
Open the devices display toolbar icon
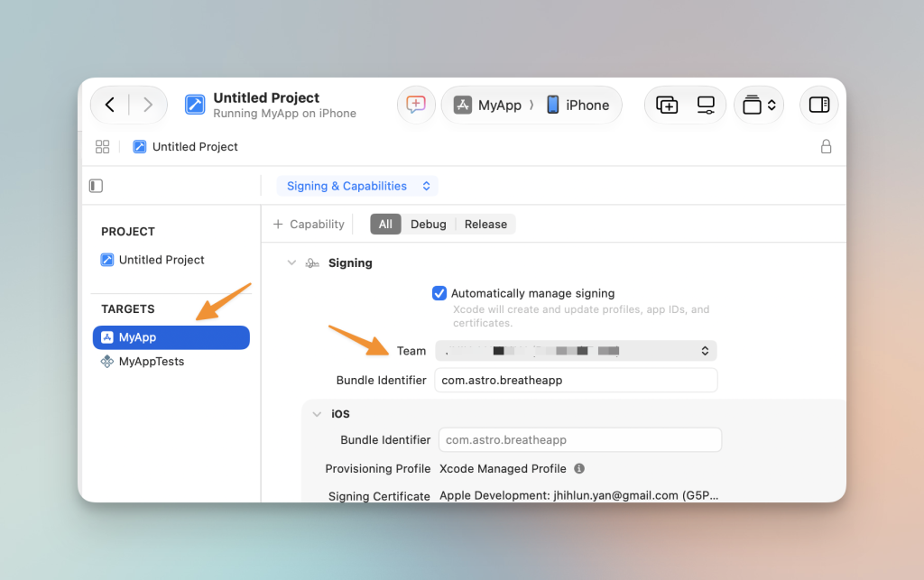click(706, 105)
